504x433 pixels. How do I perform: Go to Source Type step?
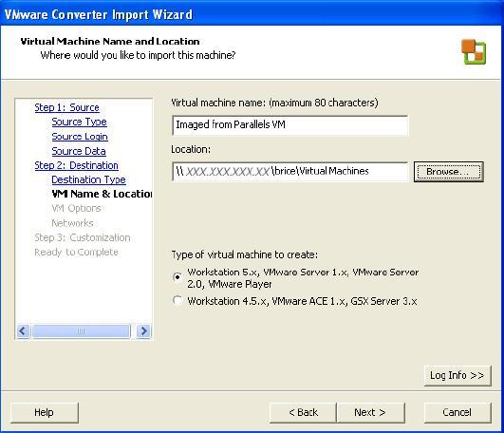point(80,122)
